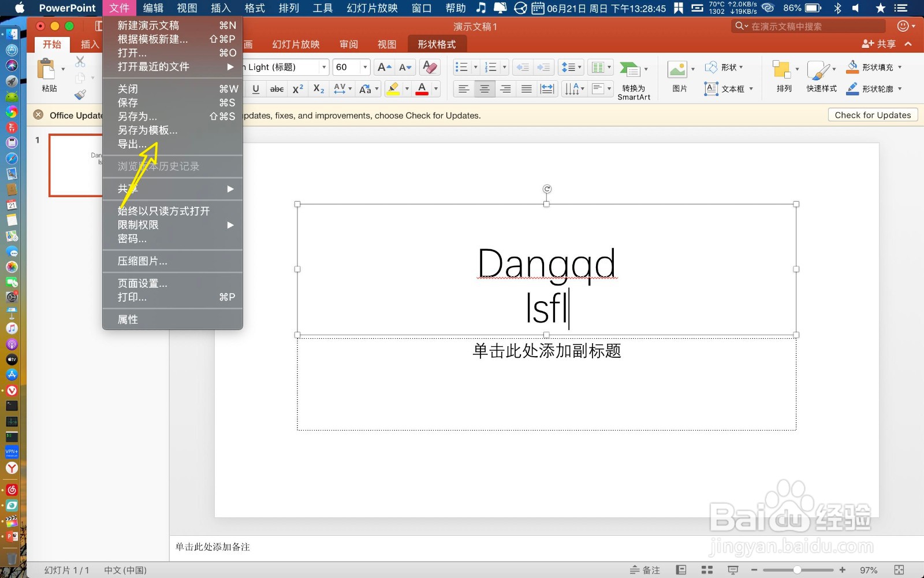This screenshot has width=924, height=578.
Task: Toggle superscript formatting
Action: pyautogui.click(x=297, y=89)
